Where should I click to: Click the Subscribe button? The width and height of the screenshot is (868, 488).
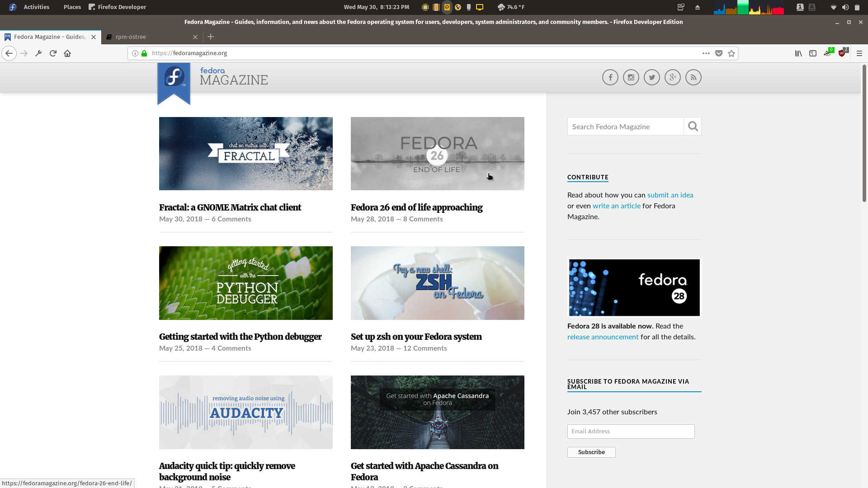(591, 452)
